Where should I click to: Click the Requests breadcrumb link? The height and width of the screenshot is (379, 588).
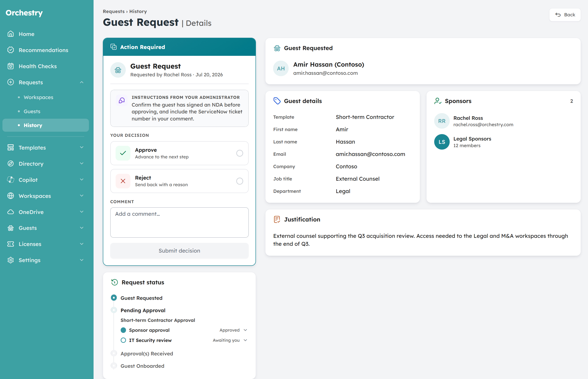point(114,11)
